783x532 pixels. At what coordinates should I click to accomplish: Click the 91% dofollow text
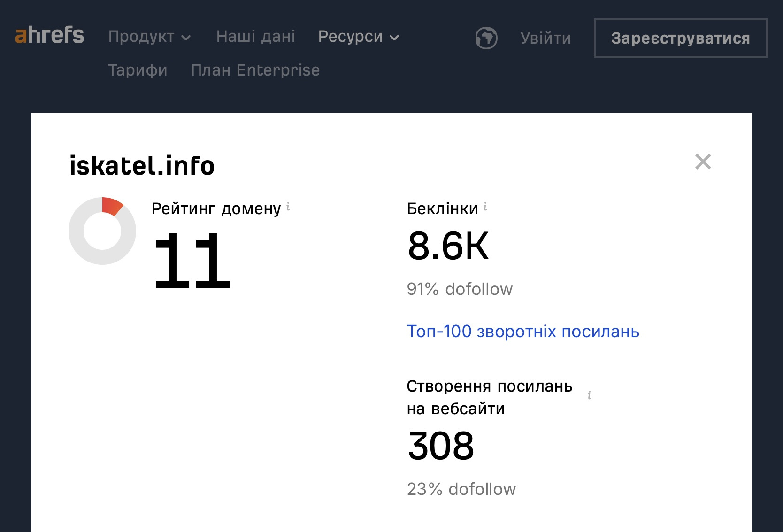tap(460, 289)
